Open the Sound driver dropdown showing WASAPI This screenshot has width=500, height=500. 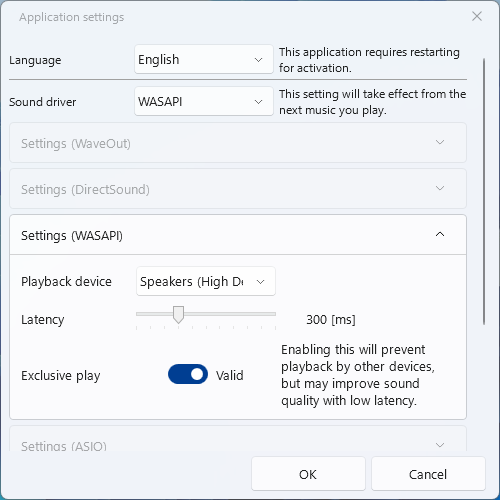pos(204,101)
